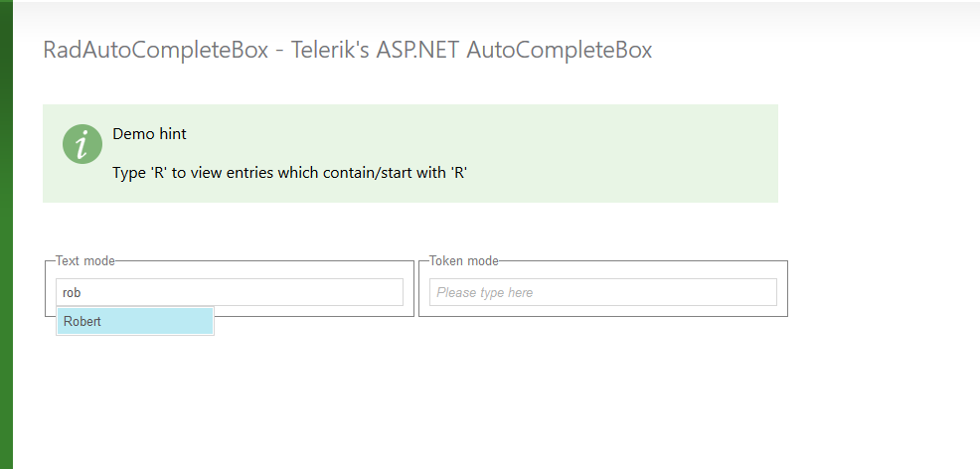The height and width of the screenshot is (469, 980).
Task: Click the Token mode input box
Action: point(602,292)
